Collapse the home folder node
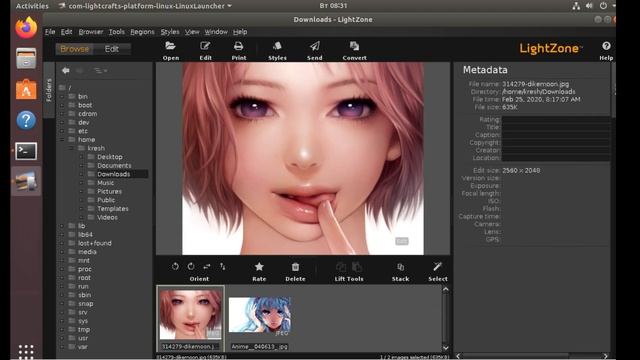Screen dimensions: 640x360 [62, 140]
